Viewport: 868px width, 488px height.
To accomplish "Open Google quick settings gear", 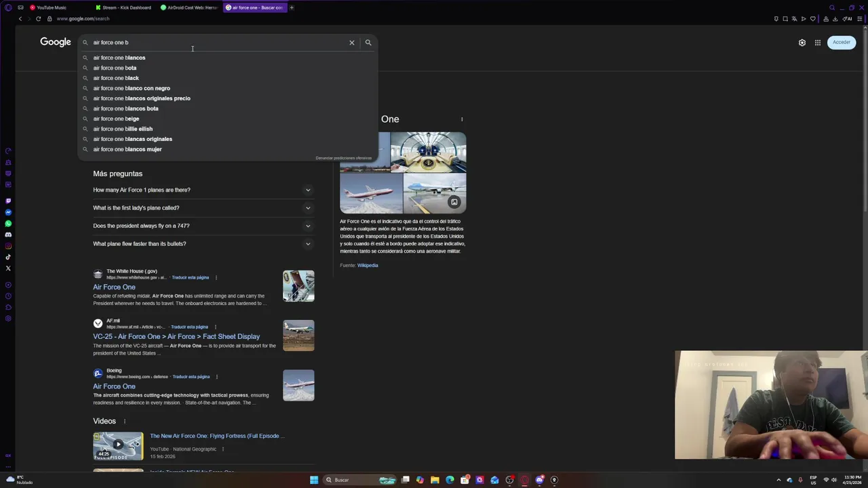I will tap(802, 43).
